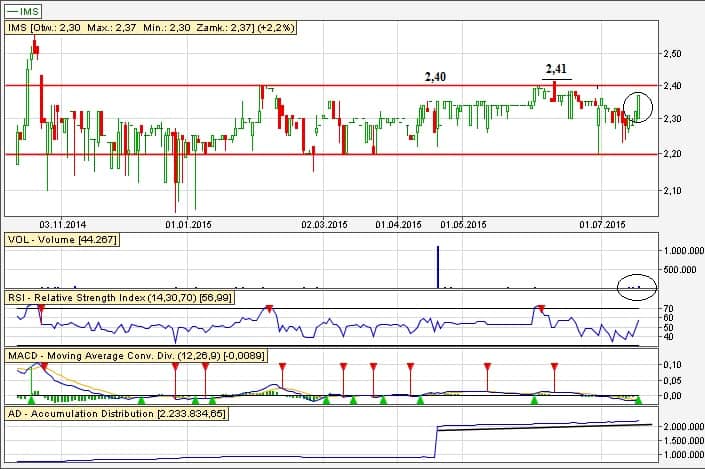Click the 01.07.2015 date on the time axis
The image size is (705, 471).
(605, 225)
